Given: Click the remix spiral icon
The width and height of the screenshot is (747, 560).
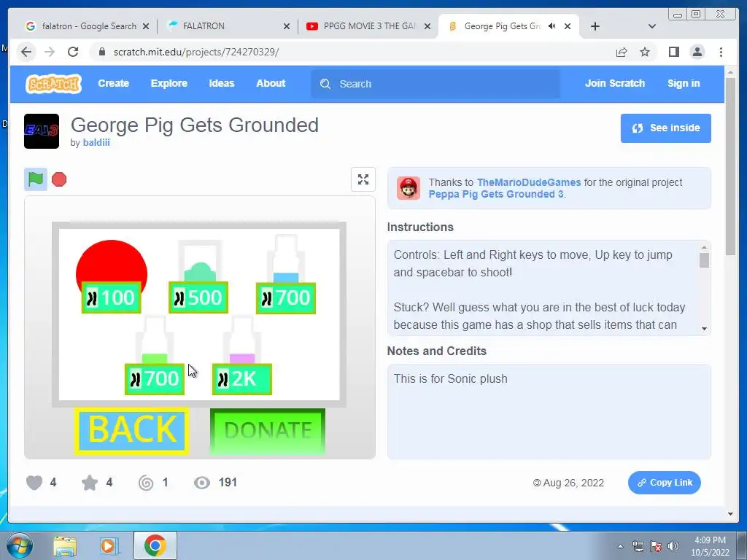Looking at the screenshot, I should coord(146,483).
